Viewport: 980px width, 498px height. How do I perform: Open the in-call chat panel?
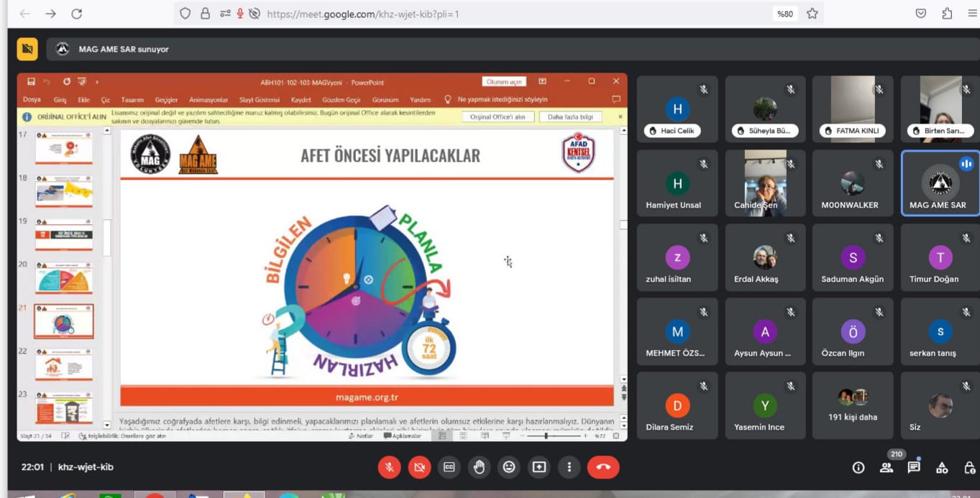(x=914, y=468)
